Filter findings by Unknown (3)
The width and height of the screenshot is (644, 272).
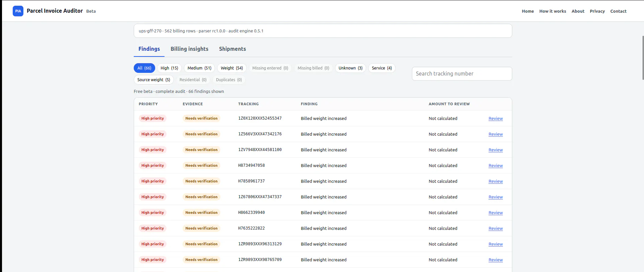tap(350, 68)
